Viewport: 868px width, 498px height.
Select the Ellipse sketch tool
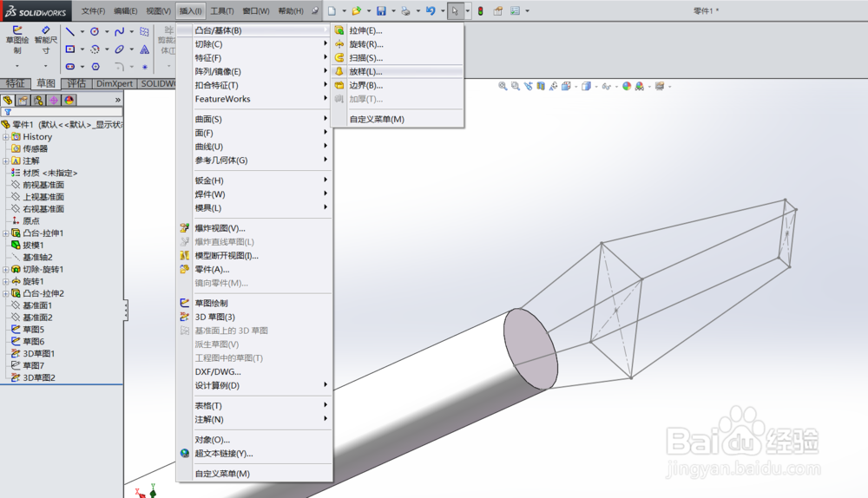[119, 49]
